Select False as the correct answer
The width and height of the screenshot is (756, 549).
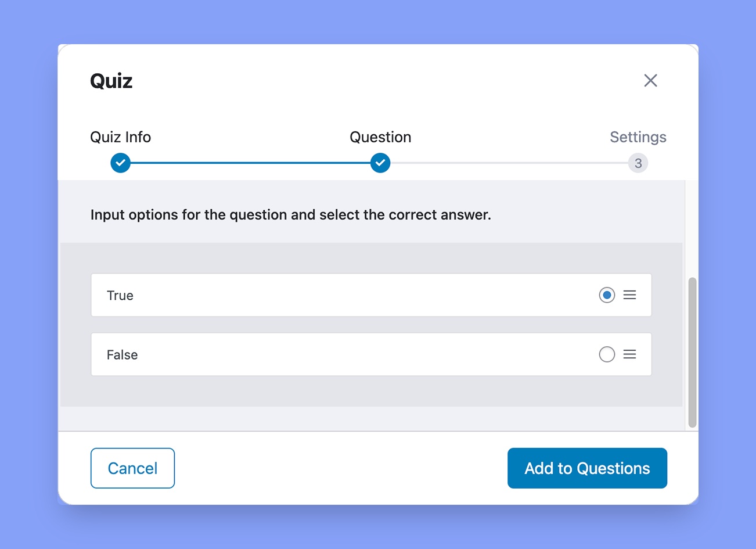click(x=606, y=354)
